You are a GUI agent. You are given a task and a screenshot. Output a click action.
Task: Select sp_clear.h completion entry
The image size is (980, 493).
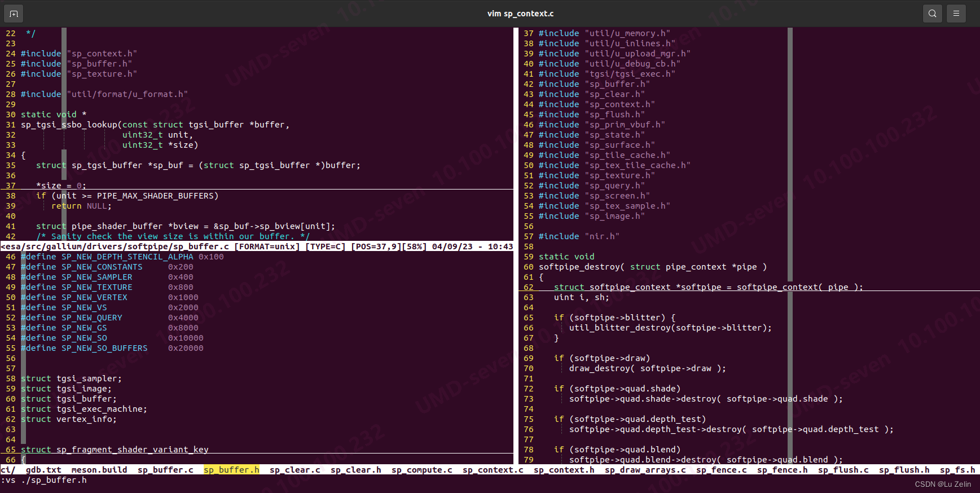pos(356,470)
